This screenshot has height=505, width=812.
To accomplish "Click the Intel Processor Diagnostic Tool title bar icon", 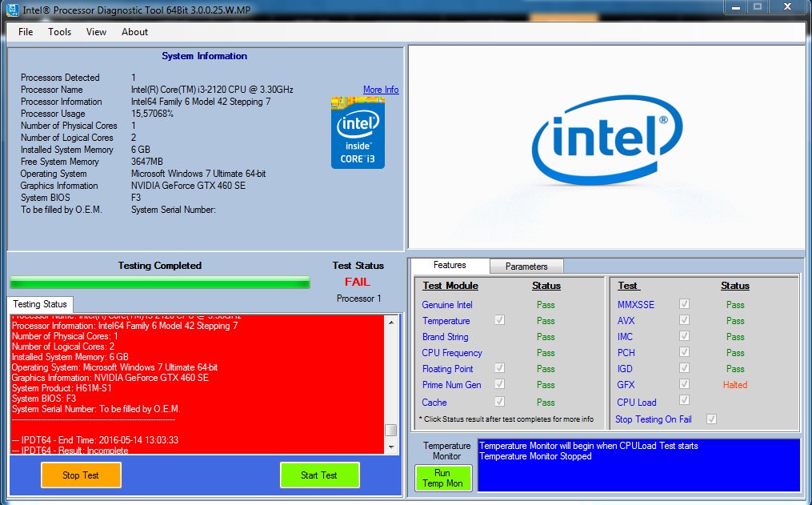I will pos(13,10).
